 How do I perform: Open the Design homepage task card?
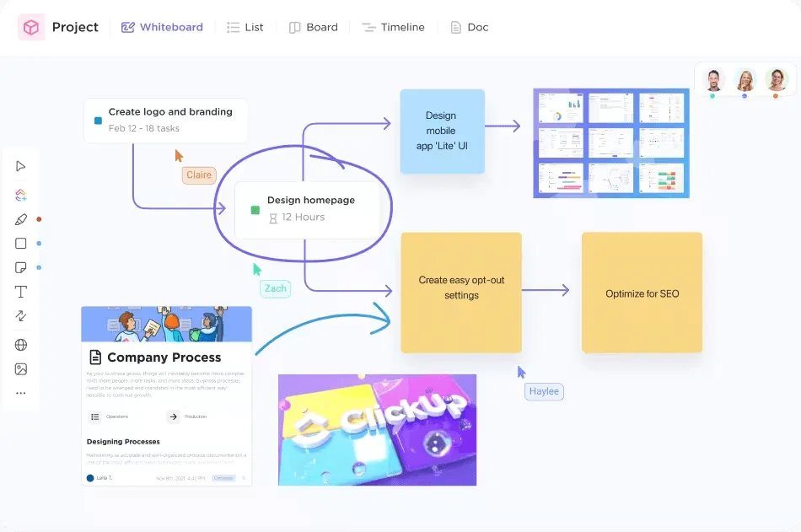click(x=307, y=210)
